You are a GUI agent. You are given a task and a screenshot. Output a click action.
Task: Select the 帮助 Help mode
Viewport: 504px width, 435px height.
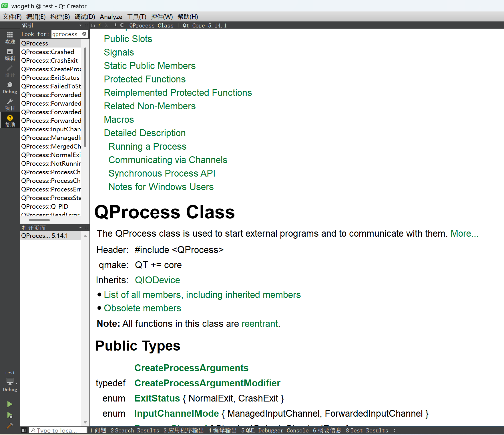[10, 121]
